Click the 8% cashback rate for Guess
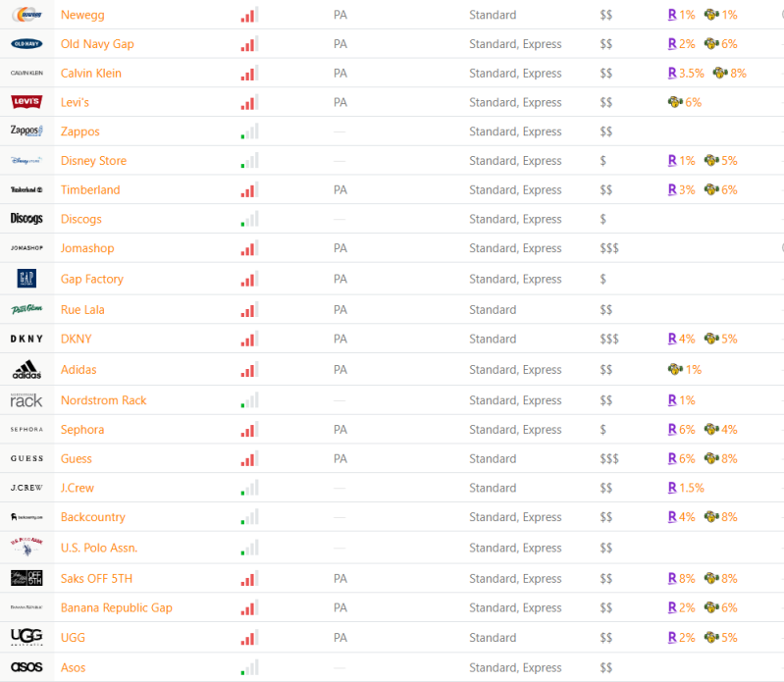784x682 pixels. [x=729, y=458]
